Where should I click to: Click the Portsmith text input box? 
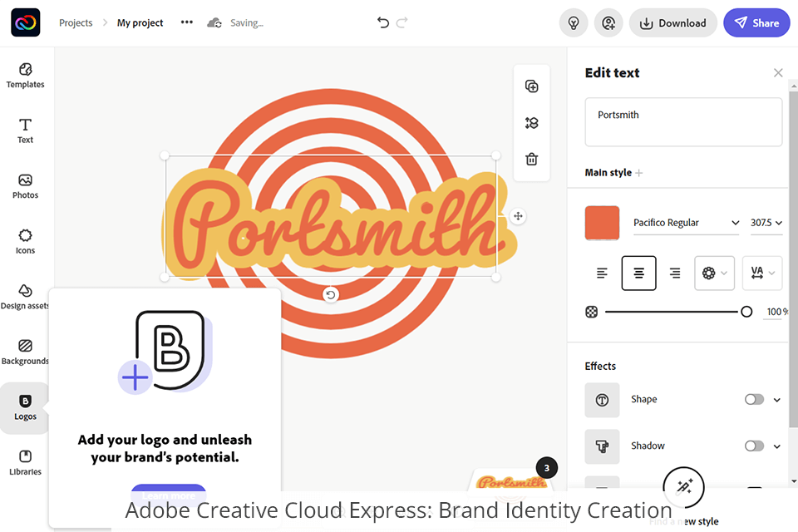point(683,122)
